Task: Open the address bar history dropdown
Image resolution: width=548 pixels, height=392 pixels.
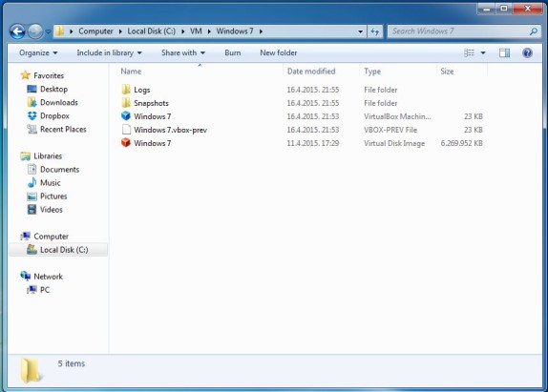Action: coord(360,31)
